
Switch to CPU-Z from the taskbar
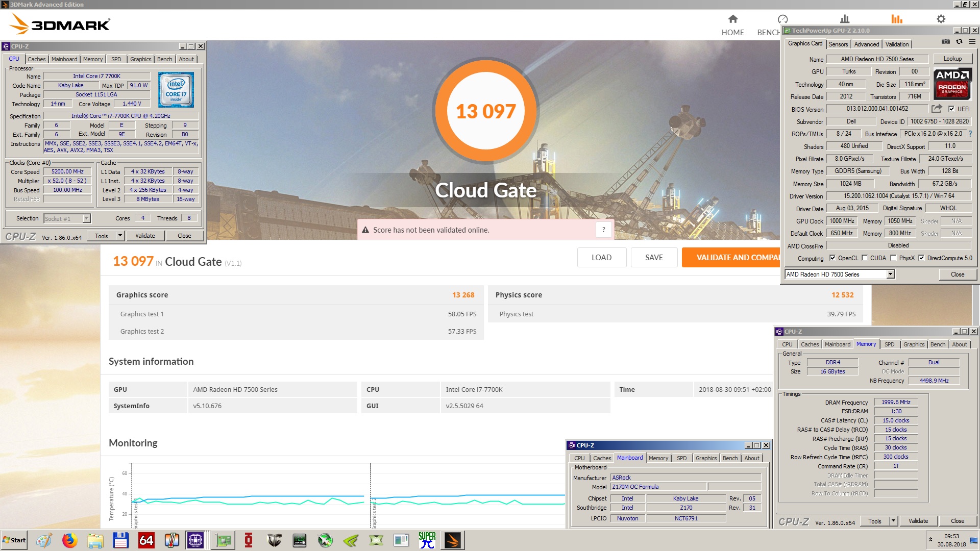tap(195, 540)
